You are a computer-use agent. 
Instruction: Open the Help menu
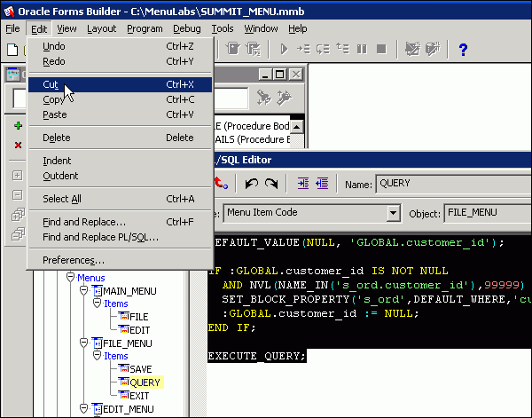tap(298, 29)
